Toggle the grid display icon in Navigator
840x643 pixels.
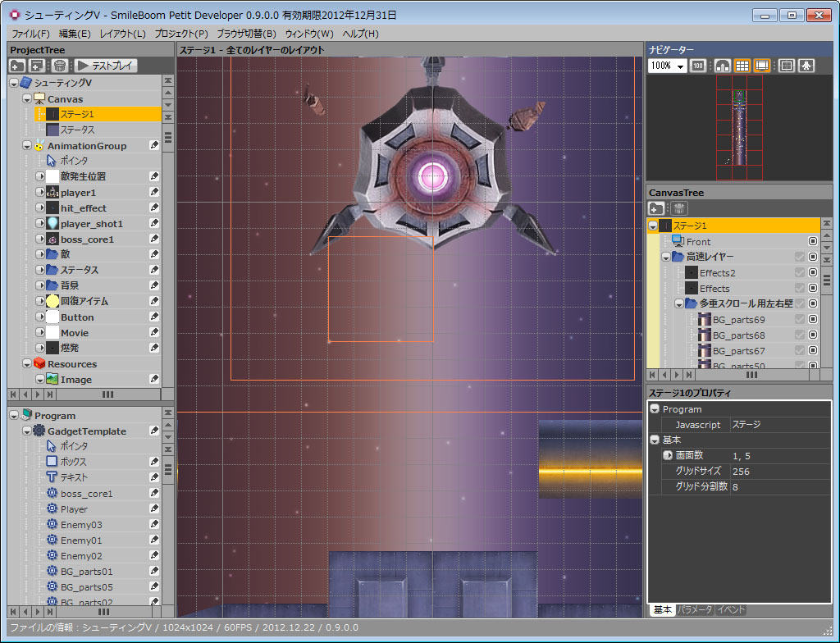[x=742, y=66]
